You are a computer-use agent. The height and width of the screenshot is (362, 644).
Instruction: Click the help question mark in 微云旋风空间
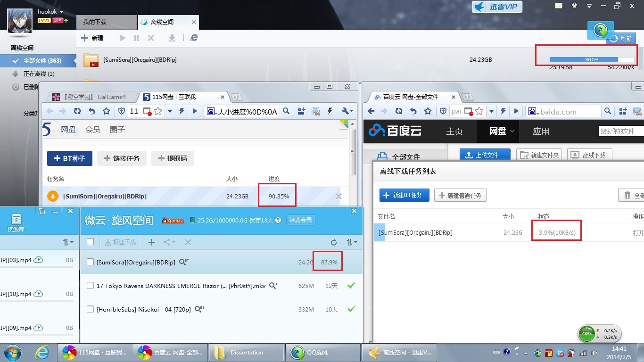[278, 220]
